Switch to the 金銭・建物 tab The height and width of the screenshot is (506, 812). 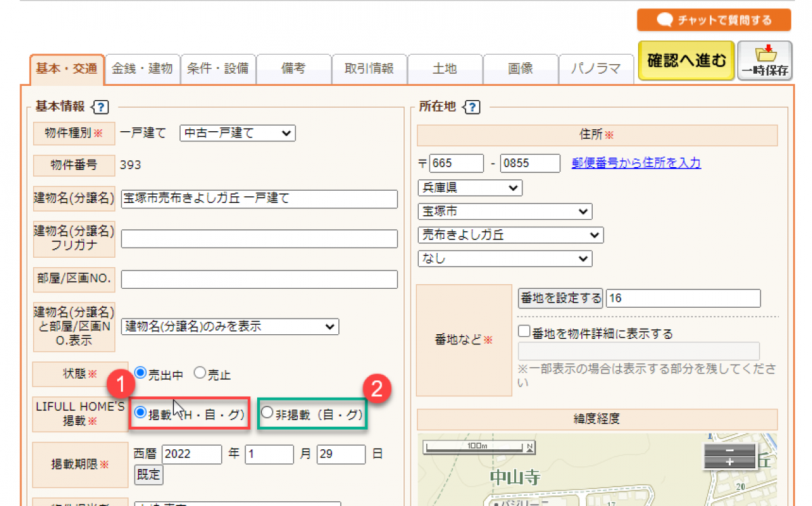tap(142, 69)
